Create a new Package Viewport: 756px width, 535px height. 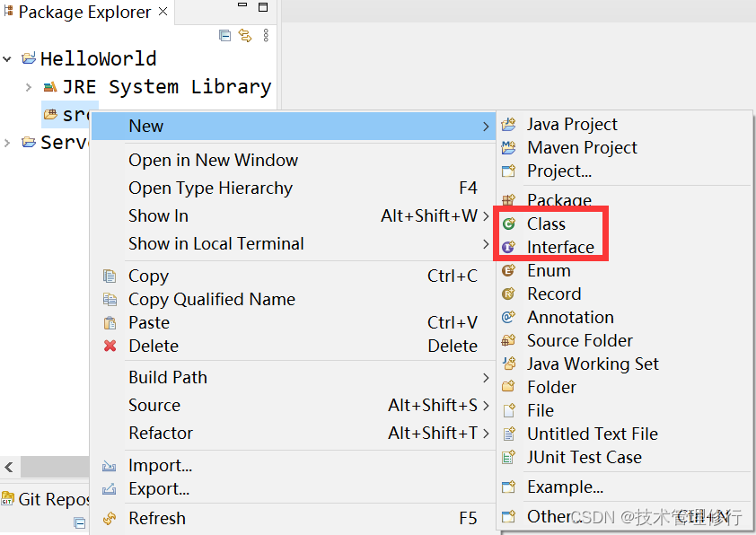[624, 199]
